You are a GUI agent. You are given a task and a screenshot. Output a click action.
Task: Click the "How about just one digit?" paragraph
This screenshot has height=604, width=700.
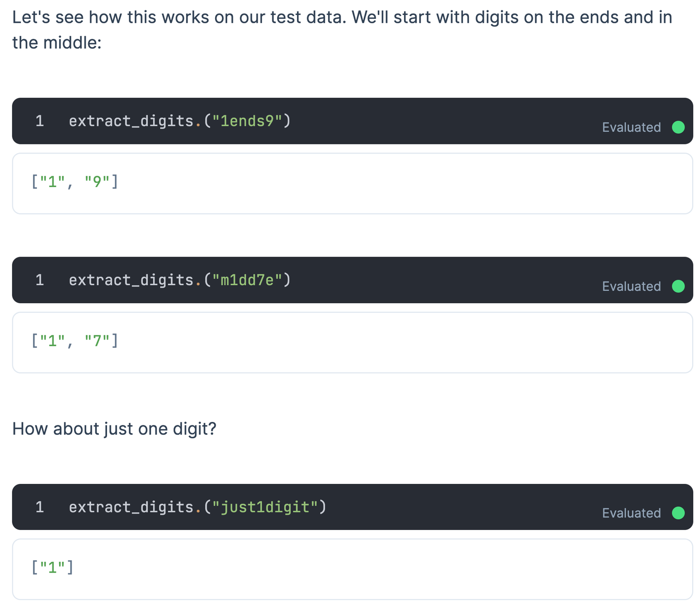pyautogui.click(x=114, y=429)
